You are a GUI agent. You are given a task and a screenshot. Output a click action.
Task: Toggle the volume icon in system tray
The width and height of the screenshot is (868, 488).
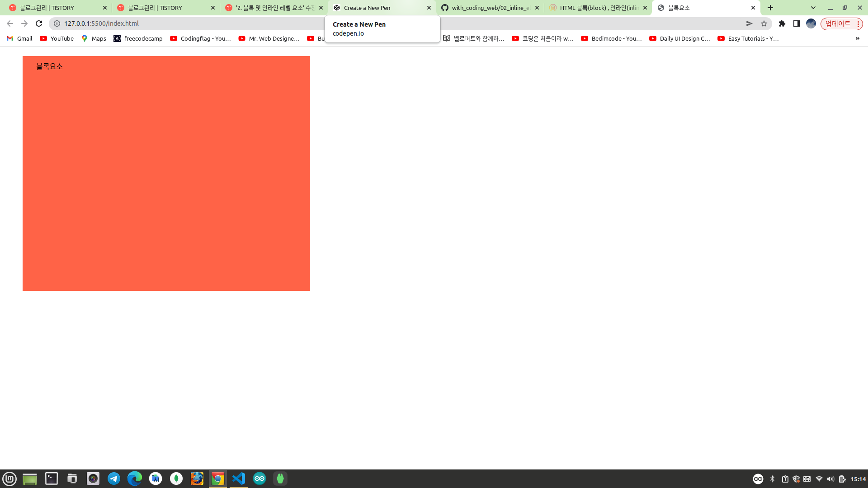tap(830, 479)
